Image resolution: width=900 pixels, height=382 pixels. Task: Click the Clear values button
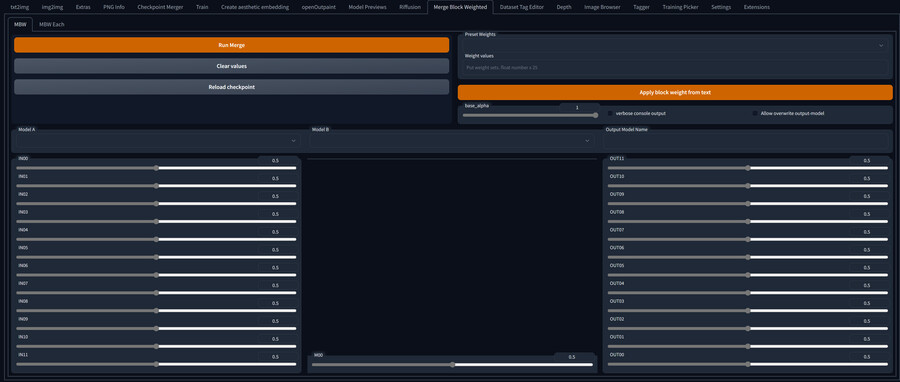[x=231, y=66]
